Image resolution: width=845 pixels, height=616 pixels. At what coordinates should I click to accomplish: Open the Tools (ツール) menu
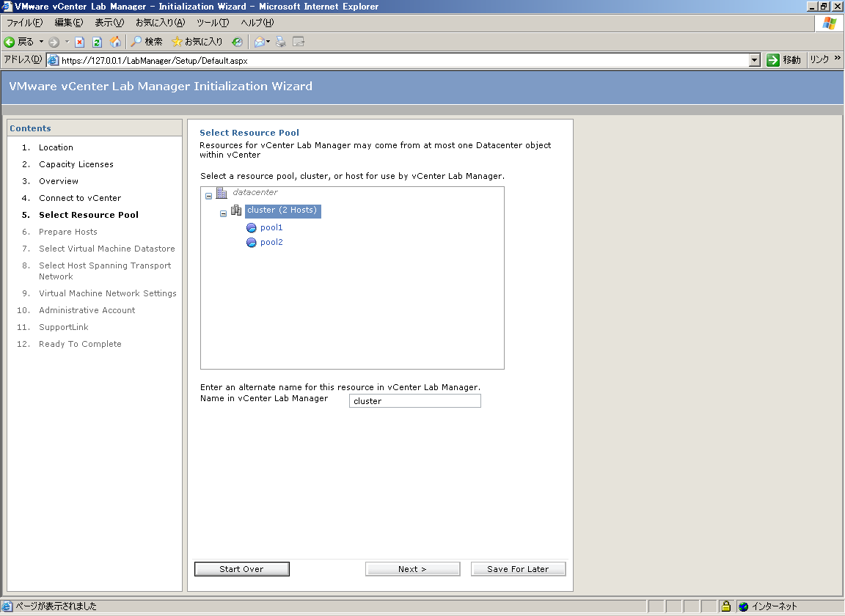[x=212, y=23]
